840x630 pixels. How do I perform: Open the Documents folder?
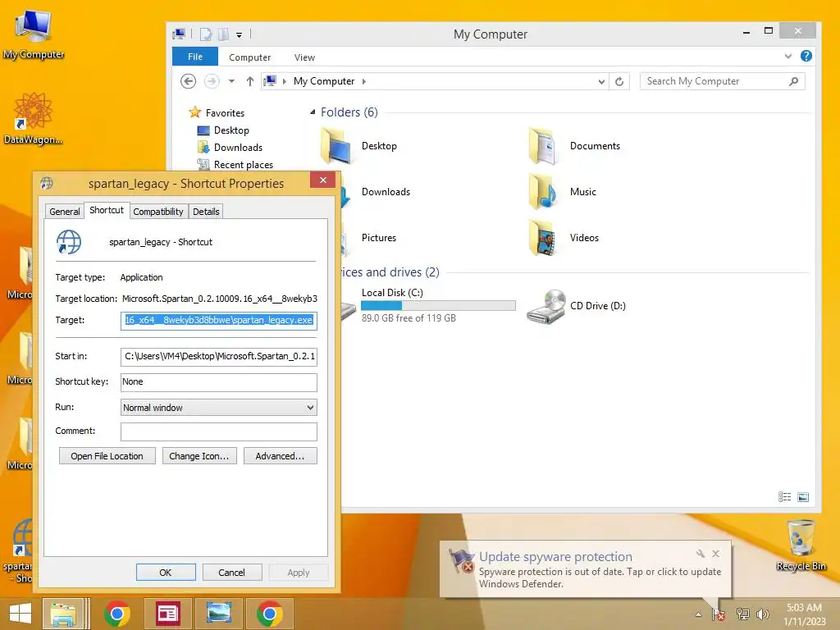click(x=574, y=146)
